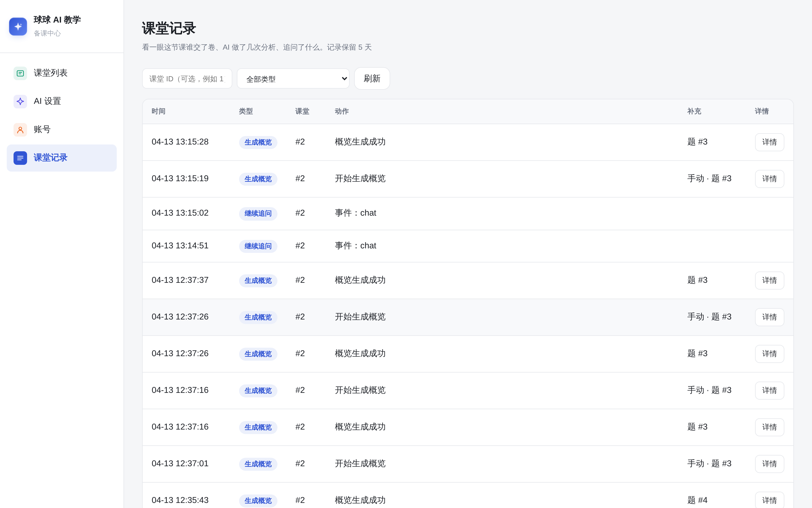Click the 动作 column header
This screenshot has height=508, width=812.
(x=342, y=111)
